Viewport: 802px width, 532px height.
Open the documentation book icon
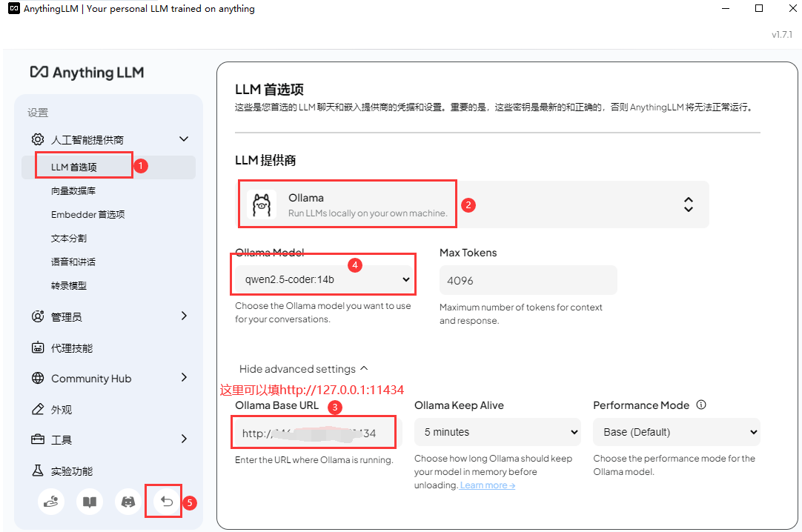click(90, 502)
